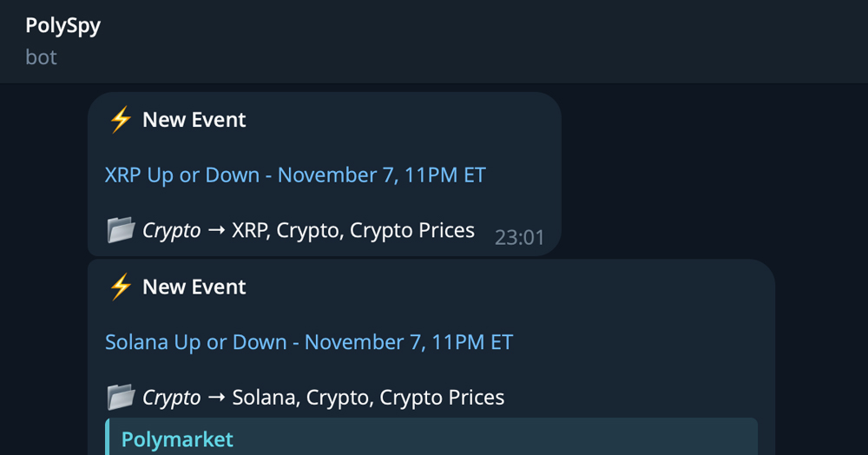
Task: Click the arrow symbol after Crypto in the XRP message
Action: pyautogui.click(x=216, y=231)
